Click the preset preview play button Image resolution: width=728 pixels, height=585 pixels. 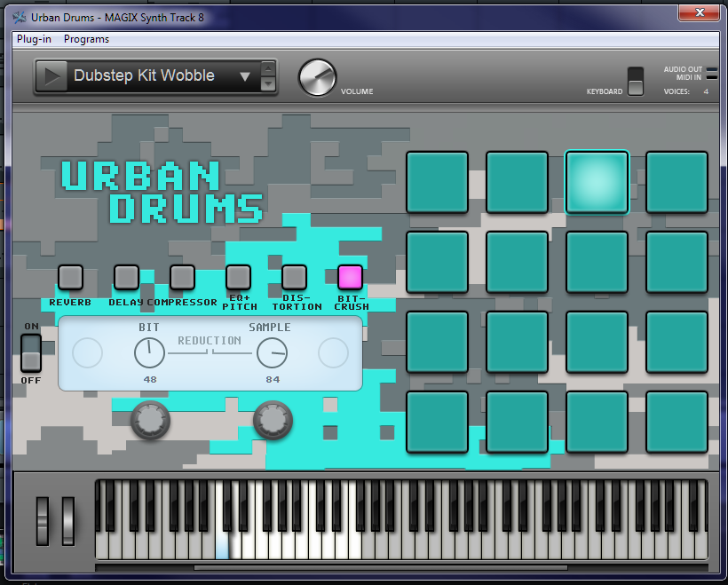[x=51, y=76]
